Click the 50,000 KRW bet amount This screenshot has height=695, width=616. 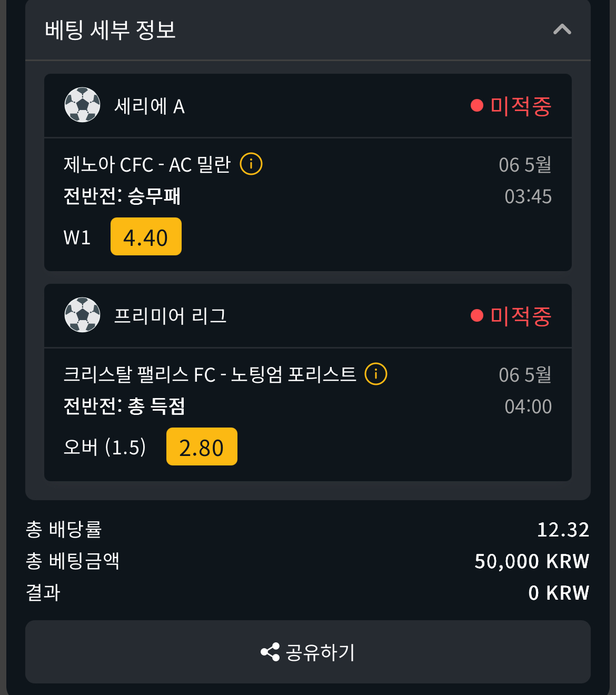click(x=532, y=561)
